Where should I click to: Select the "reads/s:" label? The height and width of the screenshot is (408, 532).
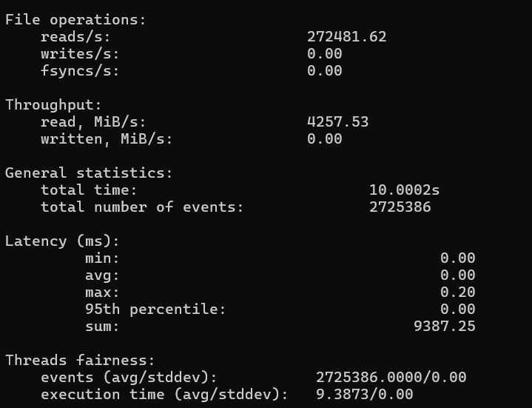tap(75, 37)
